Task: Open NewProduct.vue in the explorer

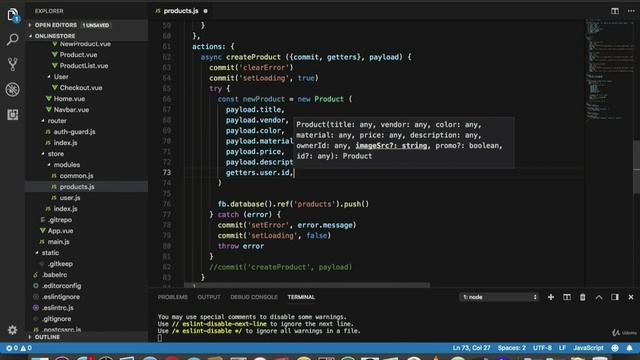Action: tap(85, 44)
